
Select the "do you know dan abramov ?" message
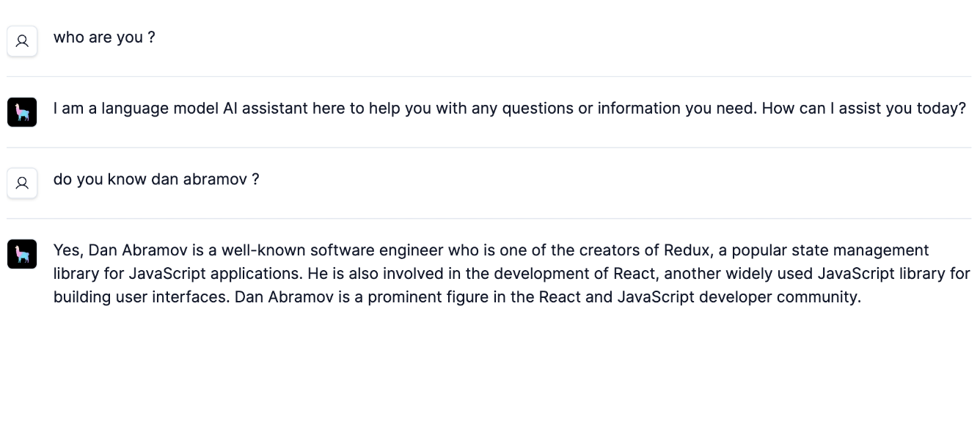(156, 179)
